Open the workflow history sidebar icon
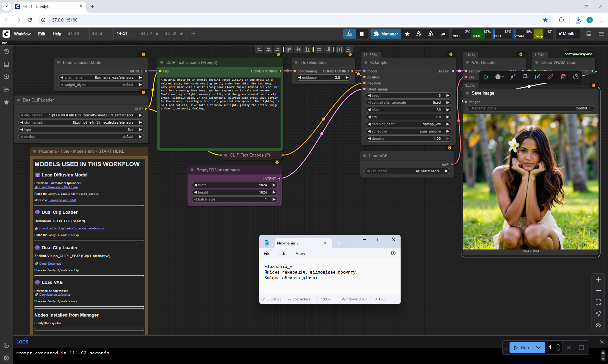The height and width of the screenshot is (364, 608). click(x=6, y=52)
